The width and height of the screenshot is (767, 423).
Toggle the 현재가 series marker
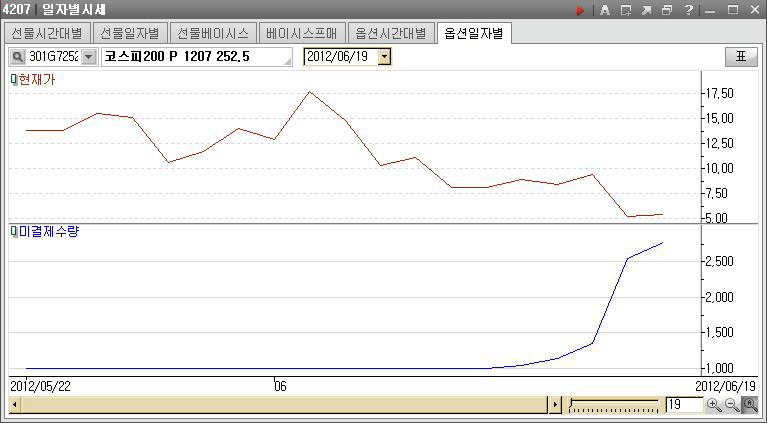[14, 79]
